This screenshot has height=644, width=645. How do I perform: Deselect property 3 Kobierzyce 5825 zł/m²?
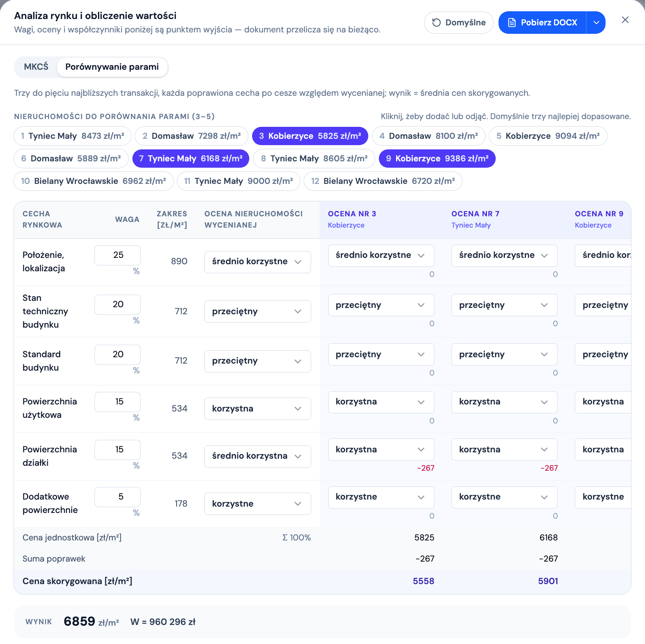pos(310,136)
